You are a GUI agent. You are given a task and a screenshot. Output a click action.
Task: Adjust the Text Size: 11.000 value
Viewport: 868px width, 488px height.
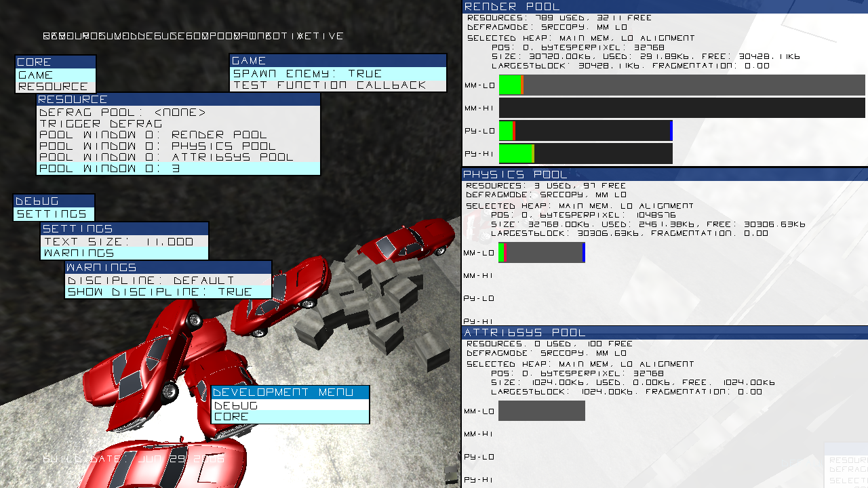click(124, 241)
